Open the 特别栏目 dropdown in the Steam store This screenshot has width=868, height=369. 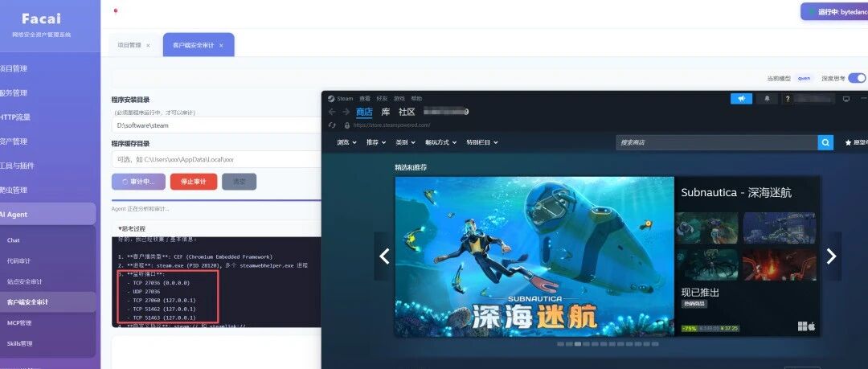[x=482, y=142]
